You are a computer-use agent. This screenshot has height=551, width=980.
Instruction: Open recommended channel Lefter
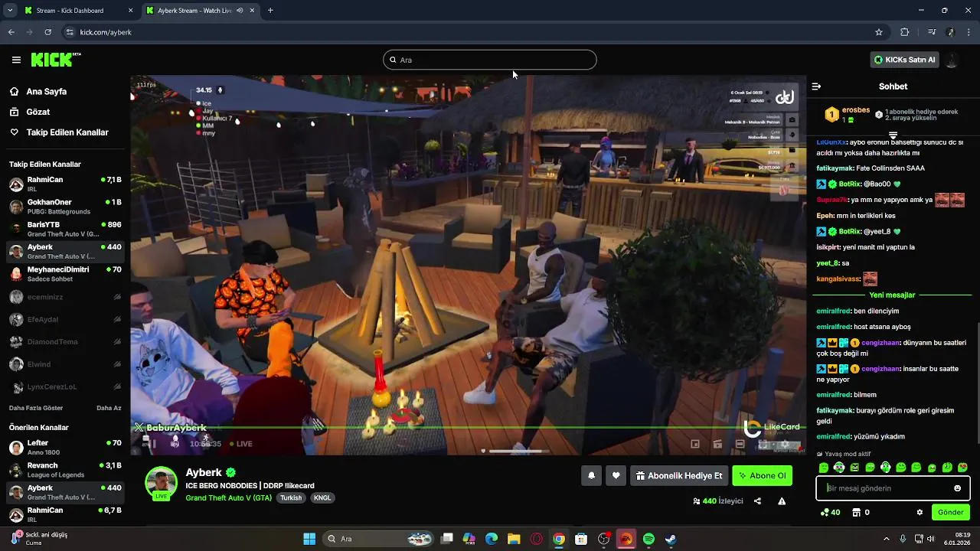click(x=65, y=447)
